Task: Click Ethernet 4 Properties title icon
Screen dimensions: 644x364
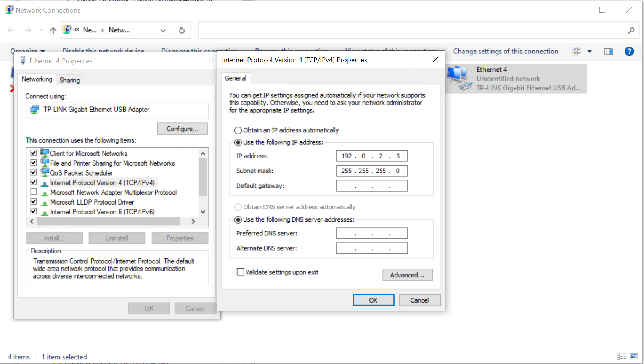Action: tap(23, 60)
